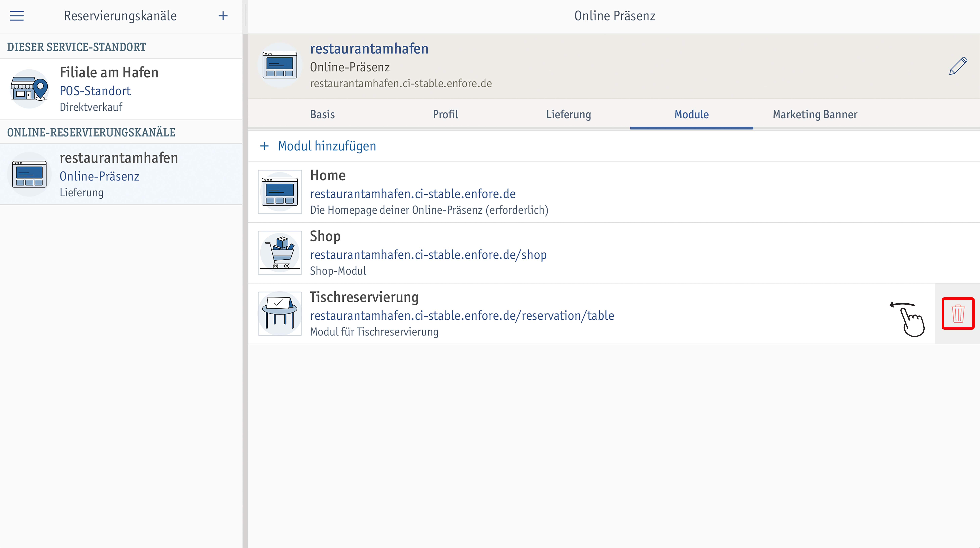
Task: Click the Filiale am Hafen store icon
Action: click(29, 89)
